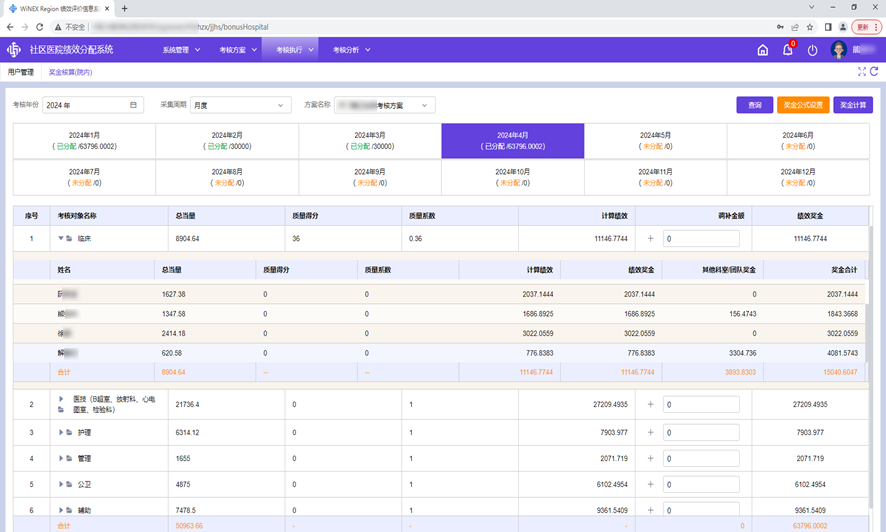Collapse the 临床 row
The image size is (886, 532).
coord(61,239)
